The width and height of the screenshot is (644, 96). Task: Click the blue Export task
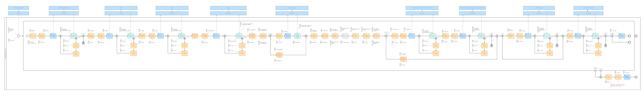pos(528,36)
